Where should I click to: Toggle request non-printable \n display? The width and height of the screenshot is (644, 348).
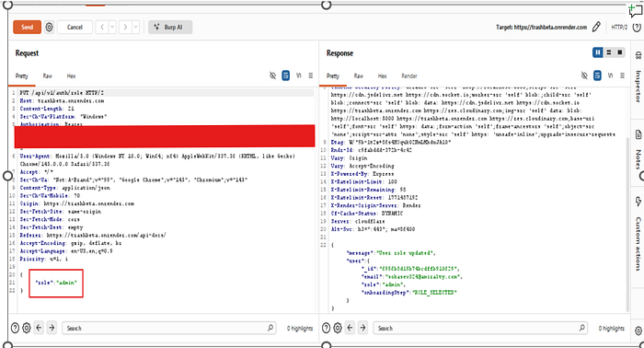[299, 75]
